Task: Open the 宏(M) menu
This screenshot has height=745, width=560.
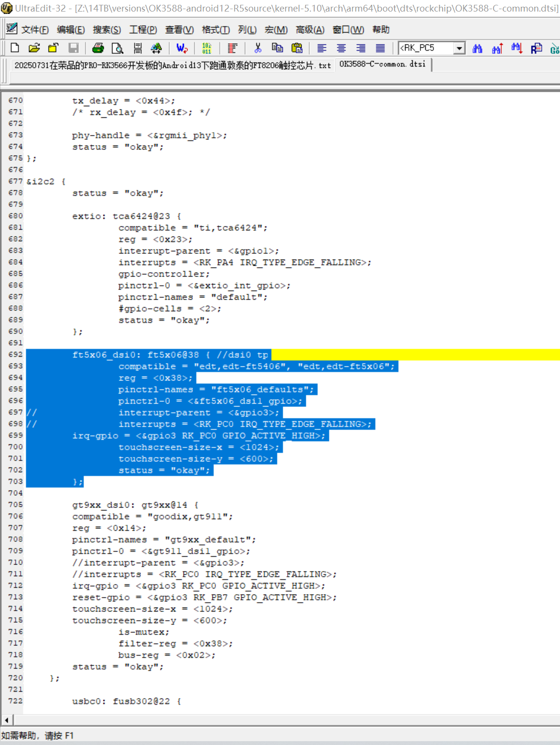Action: pyautogui.click(x=276, y=30)
